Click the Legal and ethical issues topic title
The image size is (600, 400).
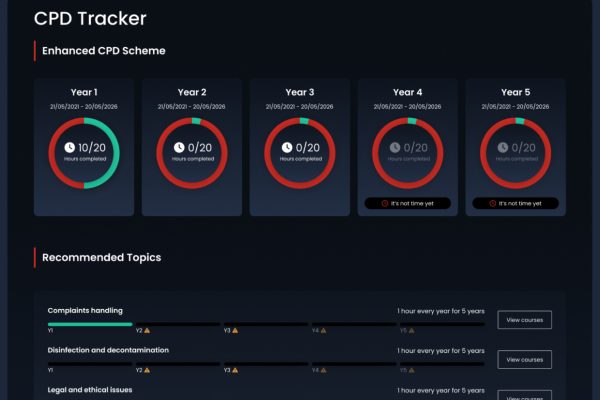click(x=90, y=389)
